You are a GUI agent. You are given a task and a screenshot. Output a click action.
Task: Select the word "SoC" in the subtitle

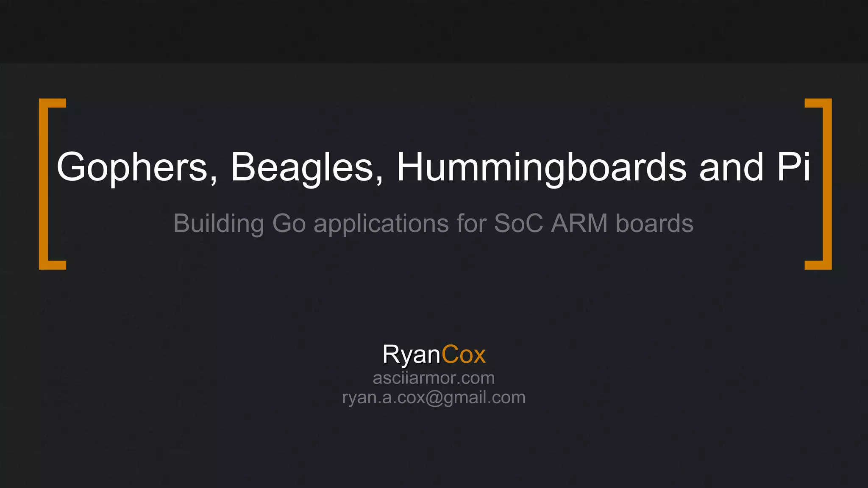pos(518,223)
